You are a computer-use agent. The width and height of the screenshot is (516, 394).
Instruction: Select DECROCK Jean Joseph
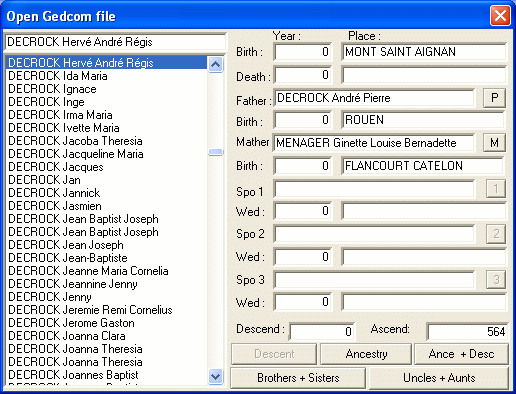(x=107, y=245)
